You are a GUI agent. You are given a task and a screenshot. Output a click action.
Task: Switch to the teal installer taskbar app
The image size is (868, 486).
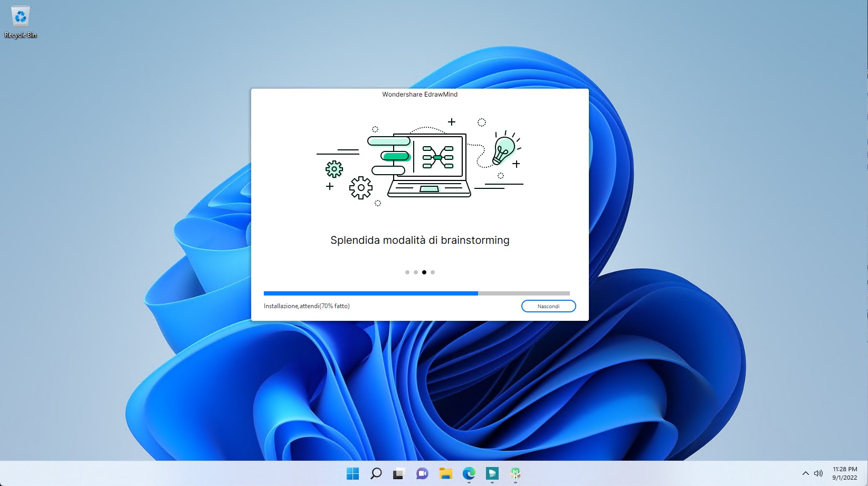pos(492,473)
